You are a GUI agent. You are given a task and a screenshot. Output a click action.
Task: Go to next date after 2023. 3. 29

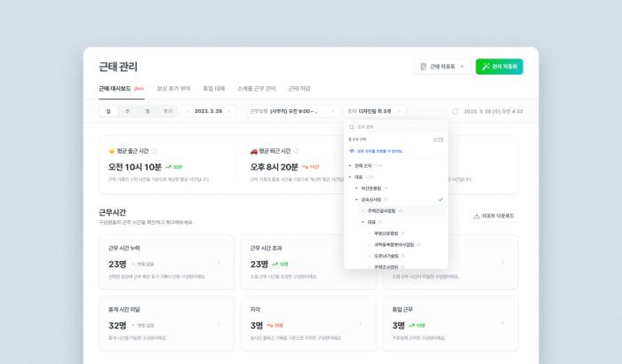pyautogui.click(x=228, y=112)
